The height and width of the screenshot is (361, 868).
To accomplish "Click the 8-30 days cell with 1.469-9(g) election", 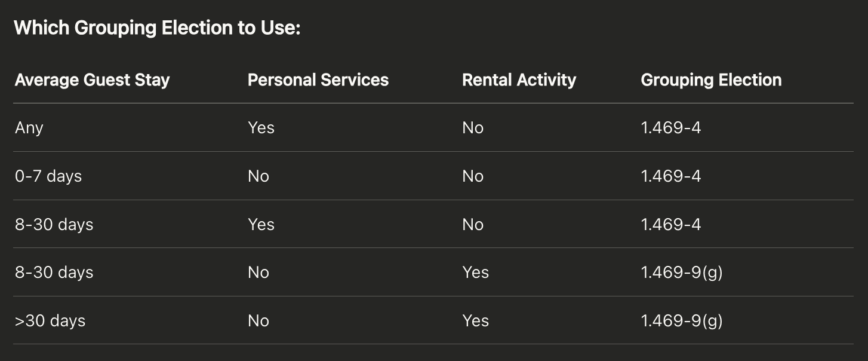I will 54,273.
